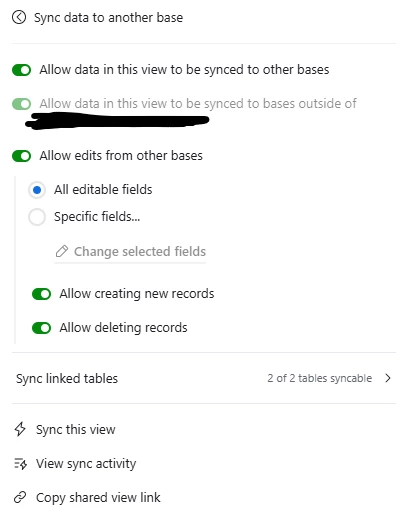
Task: Toggle syncing data to other bases
Action: click(22, 70)
